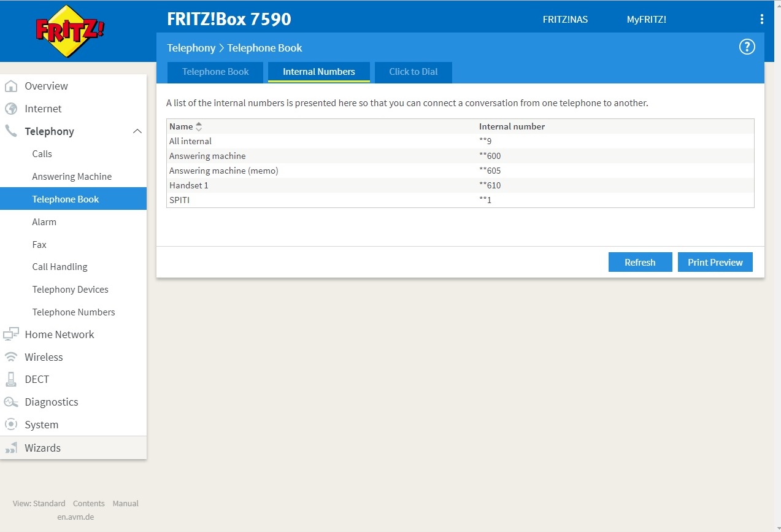Open the Manual link in footer
The image size is (781, 532).
[x=126, y=503]
